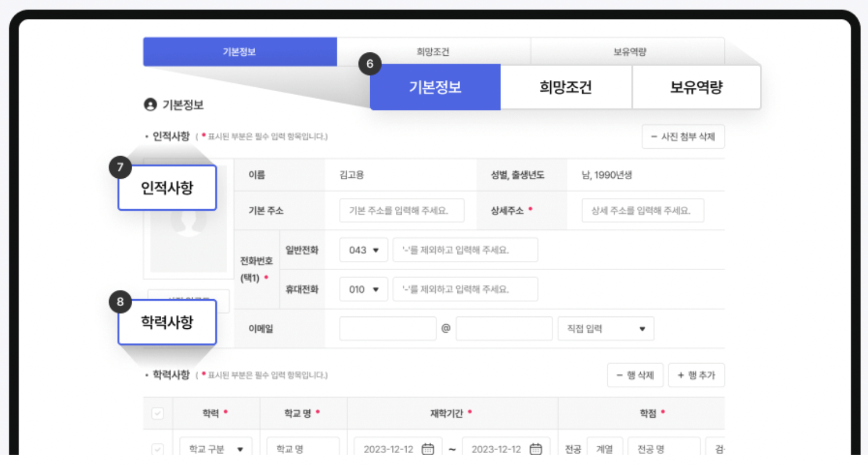Image resolution: width=868 pixels, height=465 pixels.
Task: Switch to the 희망조건 tab
Action: 566,87
